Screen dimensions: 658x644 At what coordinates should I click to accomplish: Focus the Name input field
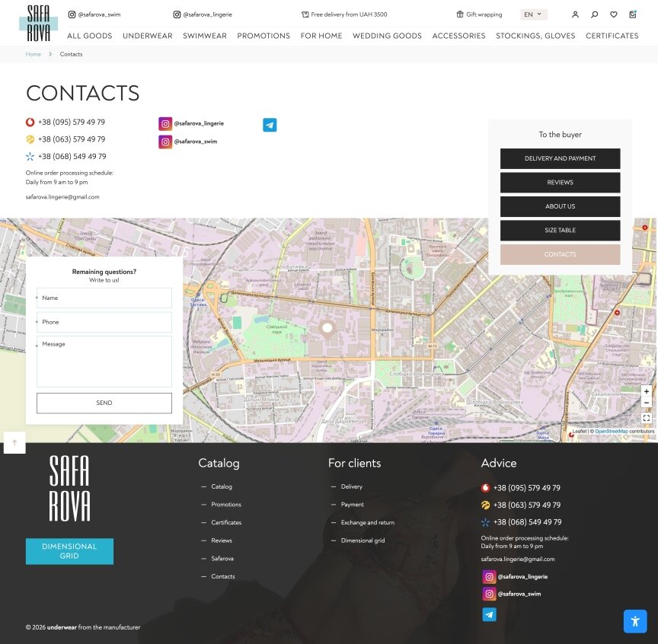point(104,298)
